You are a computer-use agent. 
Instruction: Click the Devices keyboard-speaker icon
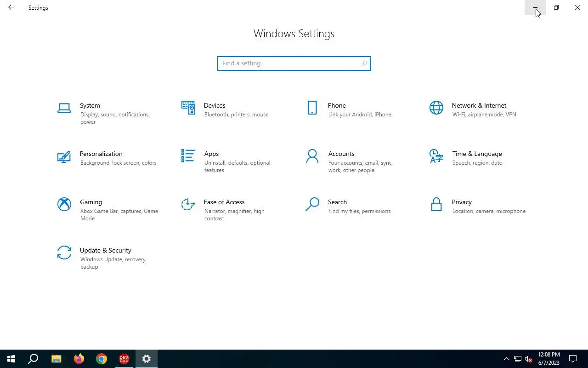(x=188, y=108)
